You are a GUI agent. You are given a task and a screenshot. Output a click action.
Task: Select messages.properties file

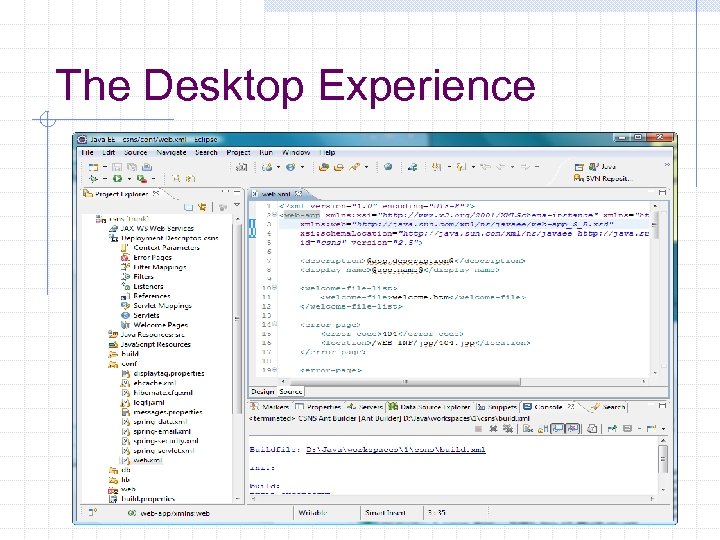pyautogui.click(x=162, y=412)
